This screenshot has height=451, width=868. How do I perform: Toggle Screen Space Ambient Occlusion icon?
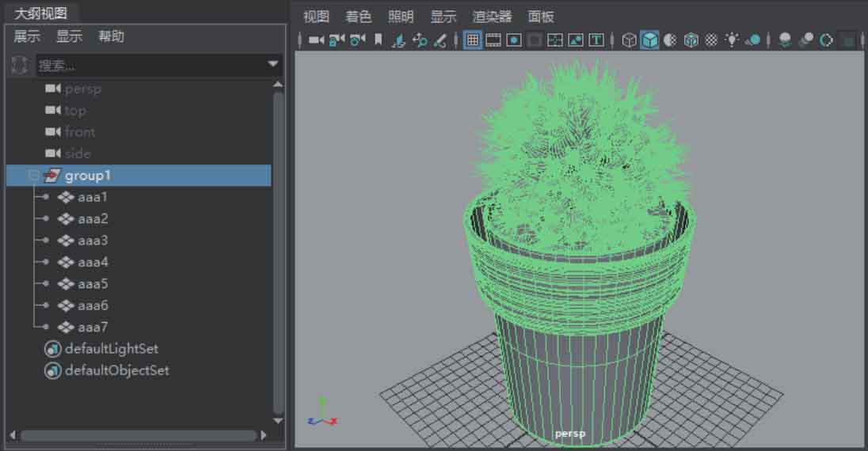coord(785,40)
